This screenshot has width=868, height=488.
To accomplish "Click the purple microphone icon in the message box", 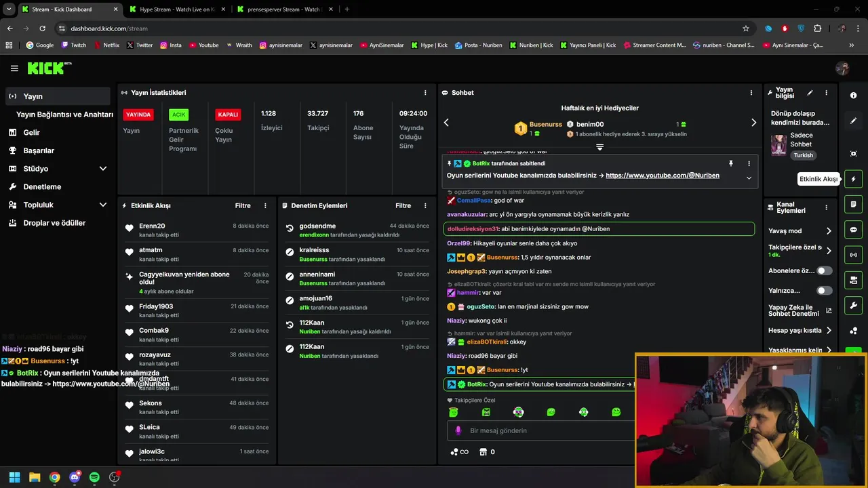I will click(x=458, y=430).
